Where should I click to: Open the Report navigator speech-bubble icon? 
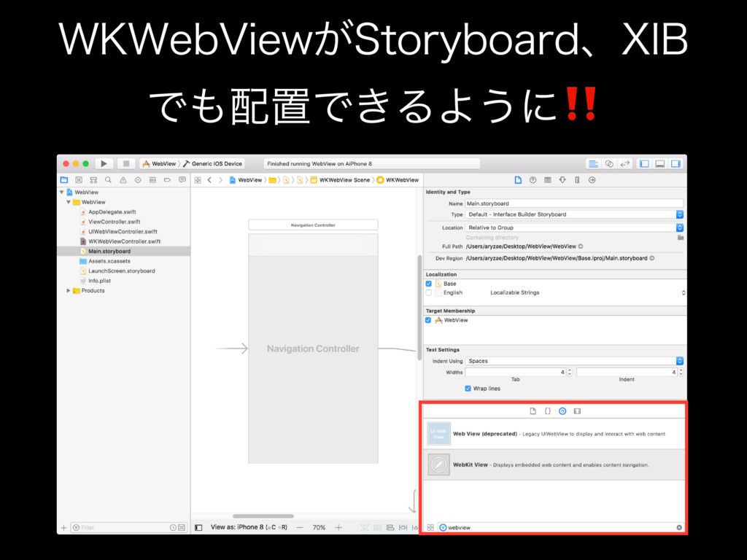coord(182,180)
